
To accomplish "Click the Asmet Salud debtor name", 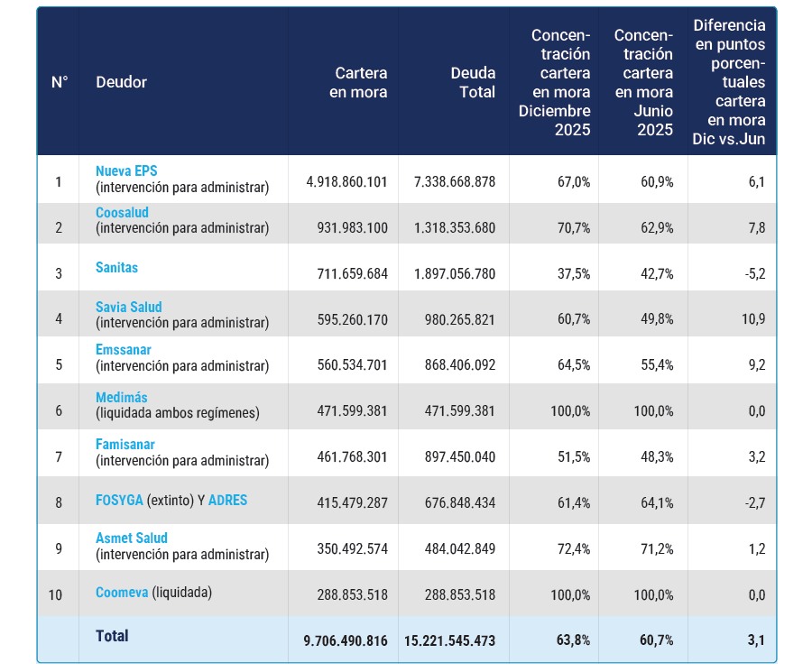I will [132, 538].
